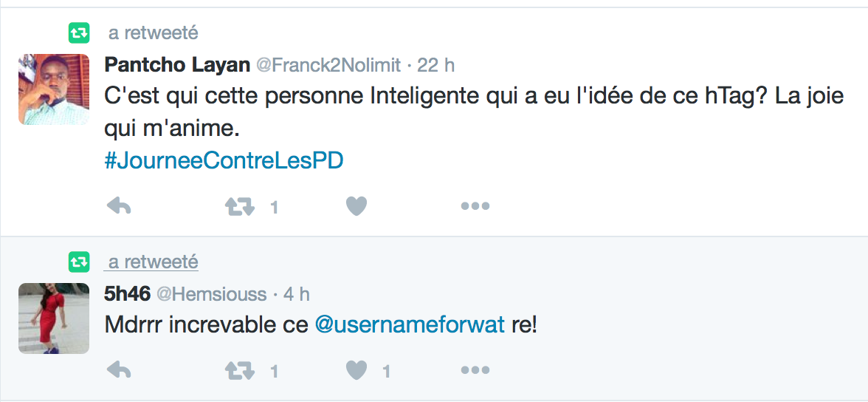This screenshot has width=868, height=402.
Task: Open the 4 h timestamp
Action: point(297,294)
